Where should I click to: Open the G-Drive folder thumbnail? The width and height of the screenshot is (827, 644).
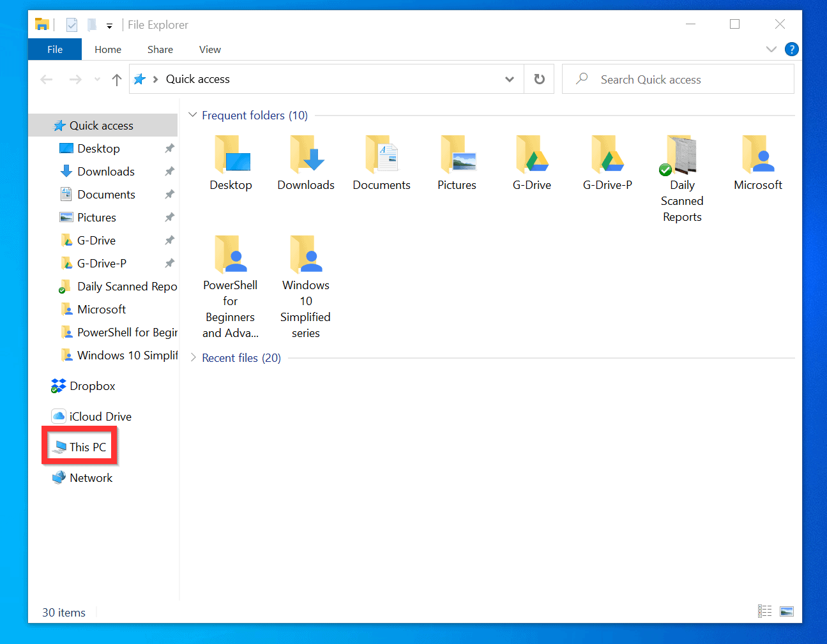pos(532,155)
